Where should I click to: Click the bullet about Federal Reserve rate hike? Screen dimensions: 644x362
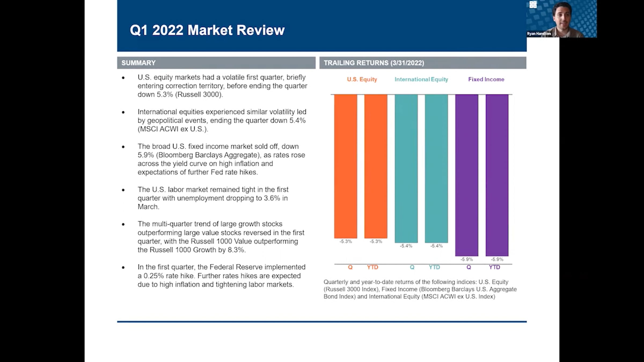221,276
